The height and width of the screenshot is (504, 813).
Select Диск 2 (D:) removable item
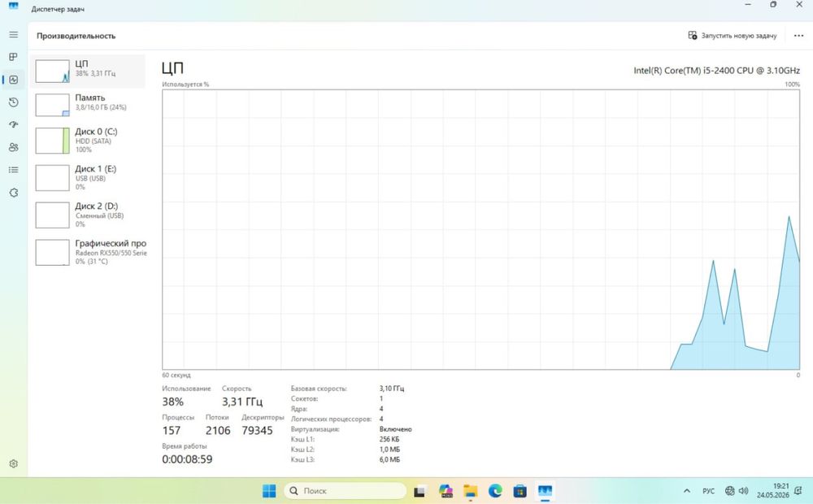pyautogui.click(x=87, y=215)
